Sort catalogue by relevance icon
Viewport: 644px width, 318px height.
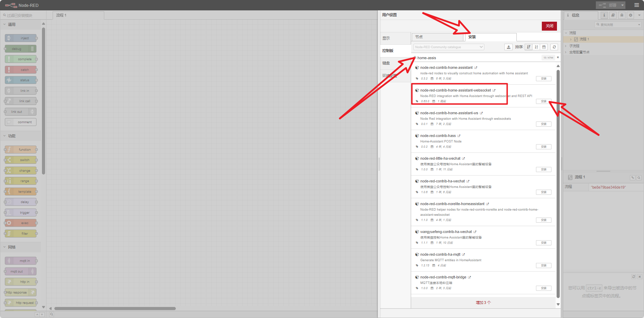(529, 47)
